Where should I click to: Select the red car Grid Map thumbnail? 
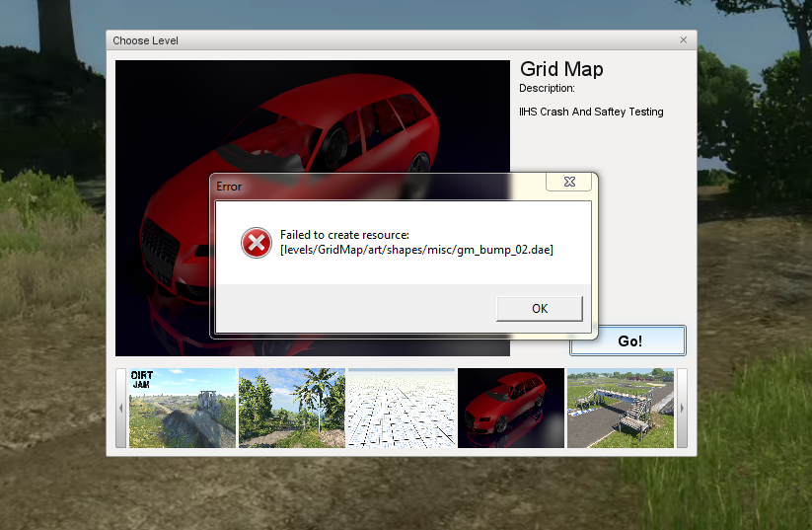[x=511, y=408]
